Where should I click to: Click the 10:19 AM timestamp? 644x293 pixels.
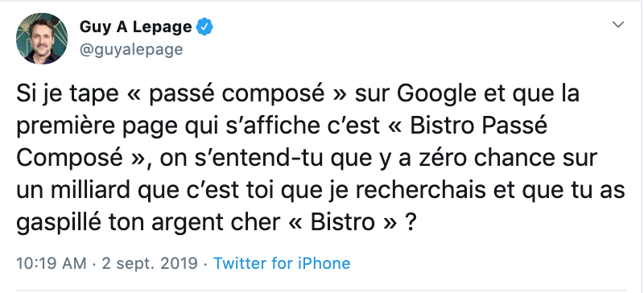tap(52, 263)
